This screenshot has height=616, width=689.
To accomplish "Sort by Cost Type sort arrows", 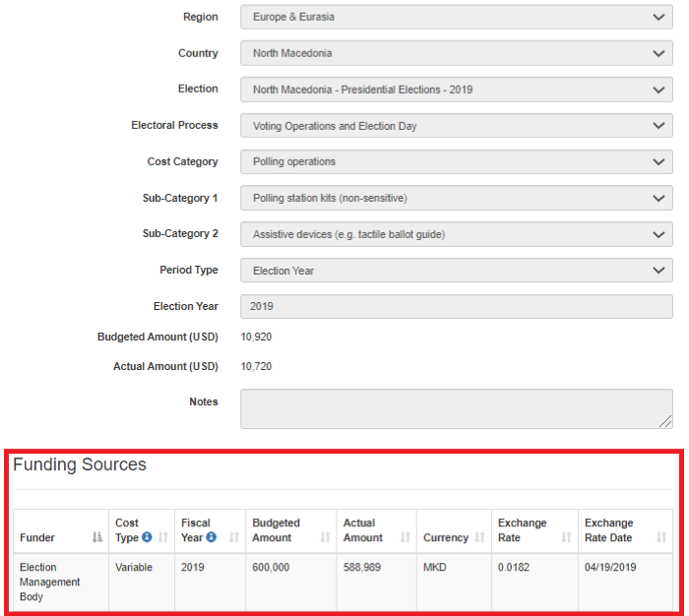I will [x=163, y=538].
